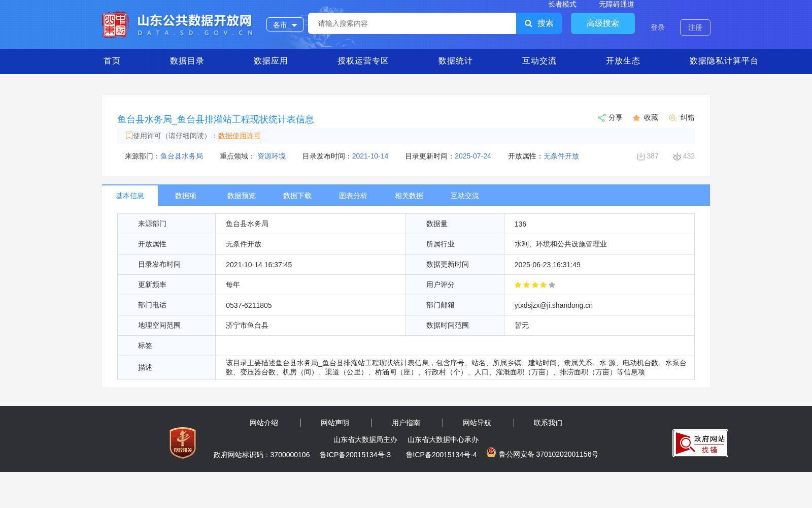Click the 注册 register button
The height and width of the screenshot is (508, 812).
coord(695,27)
